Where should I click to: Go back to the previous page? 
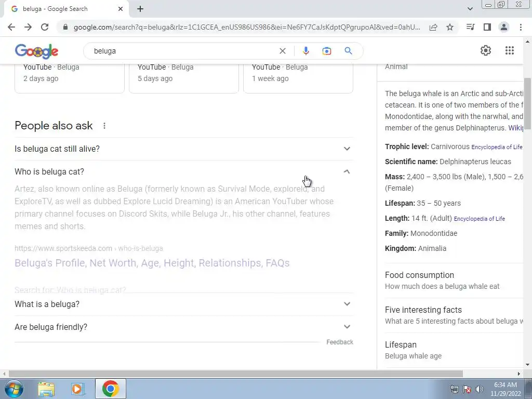coord(11,27)
